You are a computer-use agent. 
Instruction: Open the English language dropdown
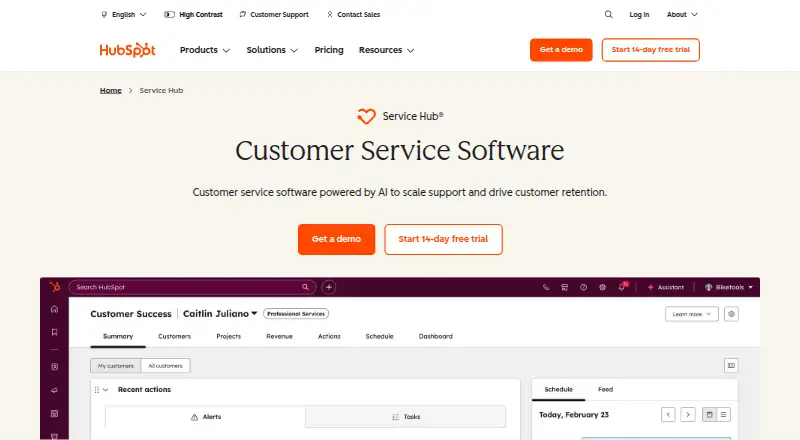[x=124, y=14]
